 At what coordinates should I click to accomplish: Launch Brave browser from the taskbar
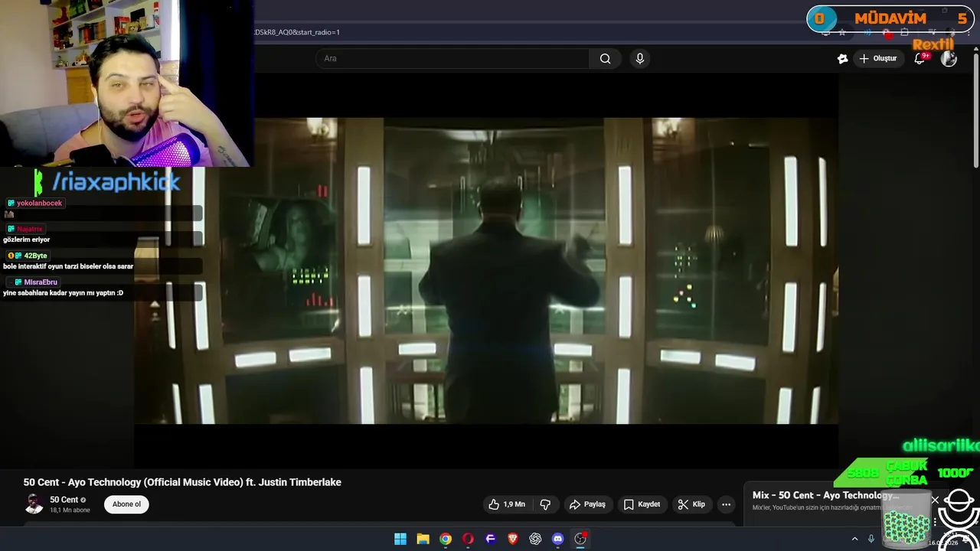[x=513, y=539]
